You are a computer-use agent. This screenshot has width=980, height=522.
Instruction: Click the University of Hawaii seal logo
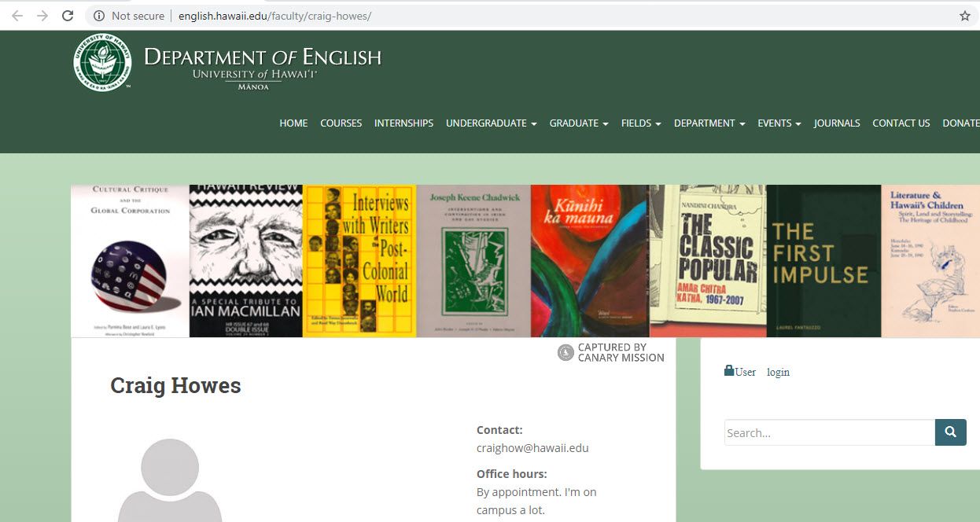[102, 62]
